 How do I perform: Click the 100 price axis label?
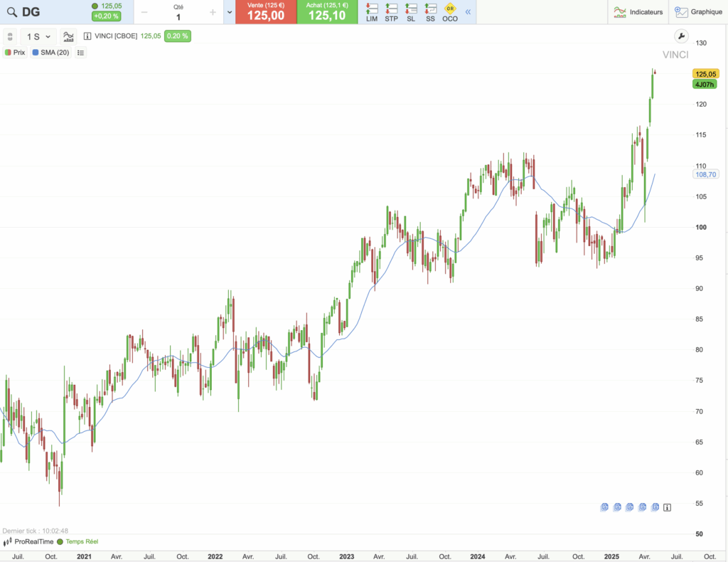coord(701,227)
